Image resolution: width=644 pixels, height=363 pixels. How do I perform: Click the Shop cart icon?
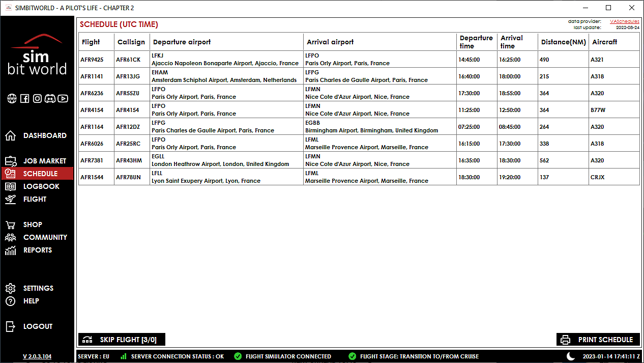click(10, 225)
